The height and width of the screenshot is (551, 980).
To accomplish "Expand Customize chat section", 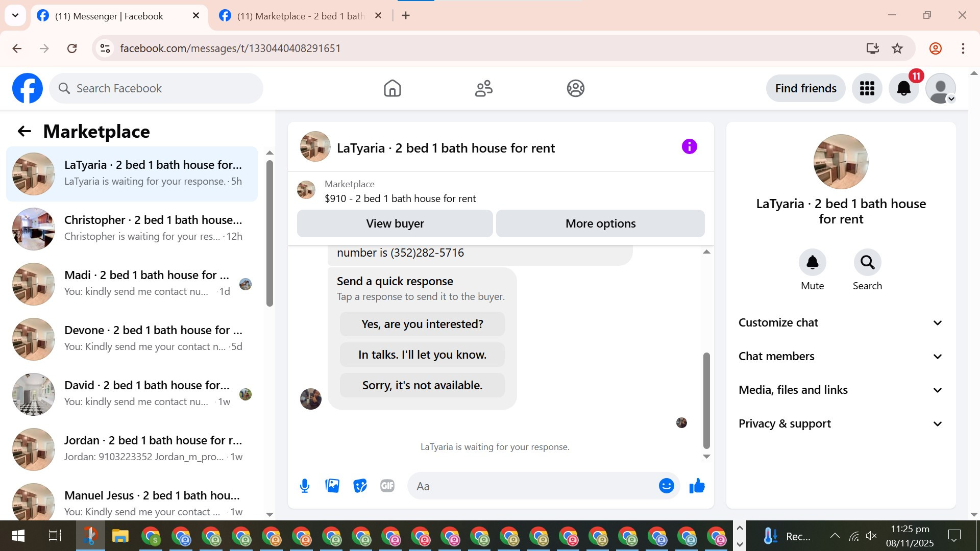I will 841,322.
